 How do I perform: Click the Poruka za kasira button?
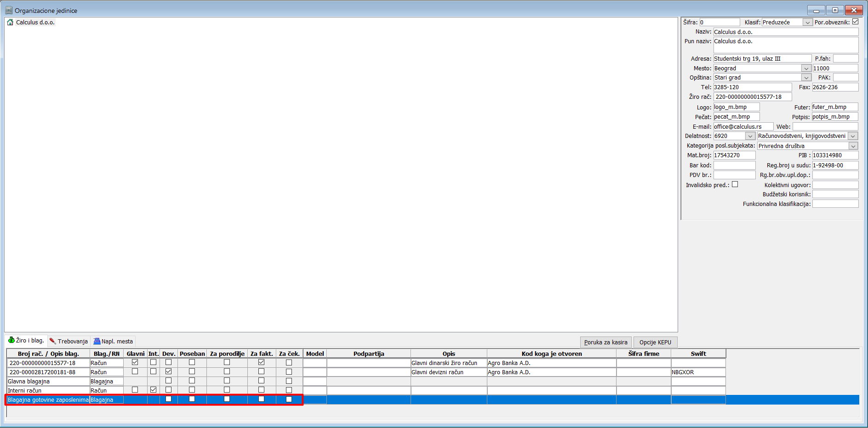[605, 342]
